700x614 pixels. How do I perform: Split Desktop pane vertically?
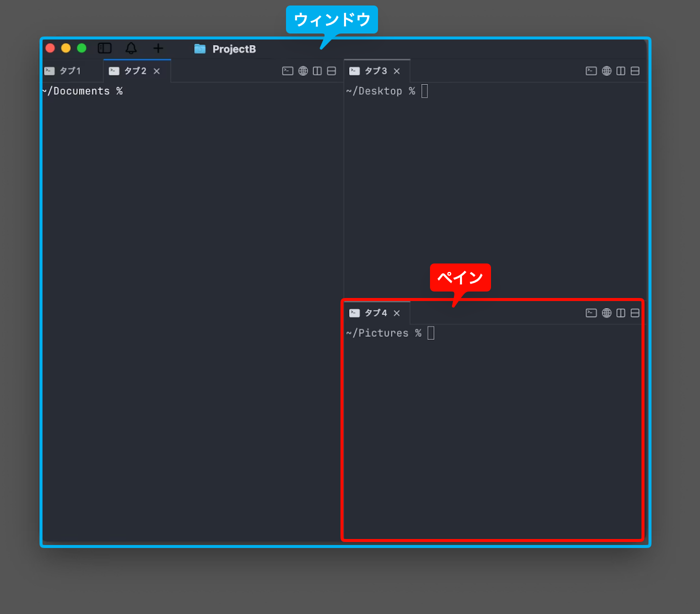click(x=621, y=71)
